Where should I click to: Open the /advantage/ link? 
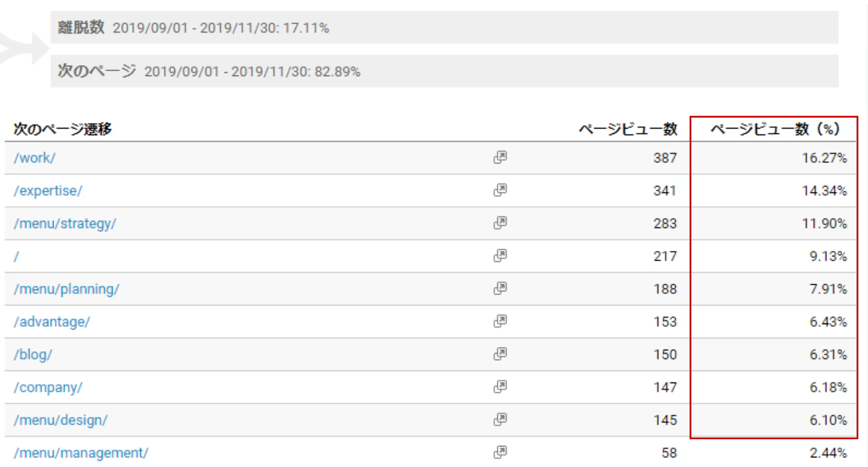click(51, 322)
